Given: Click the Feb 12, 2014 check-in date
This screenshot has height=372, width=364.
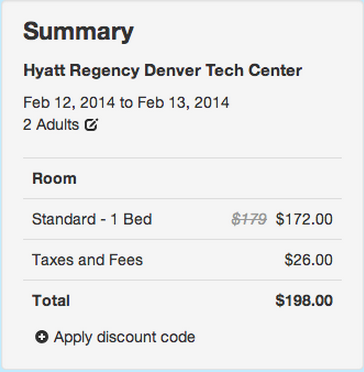Looking at the screenshot, I should [x=69, y=103].
